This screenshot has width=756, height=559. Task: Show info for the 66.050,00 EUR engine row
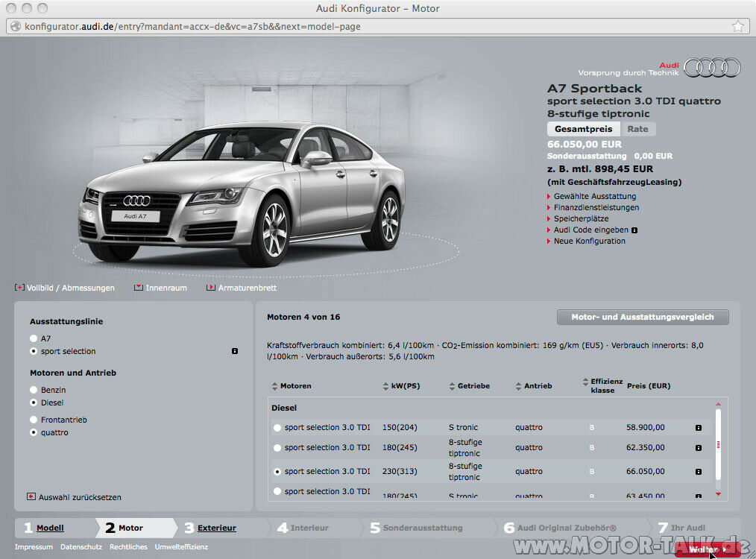(698, 471)
